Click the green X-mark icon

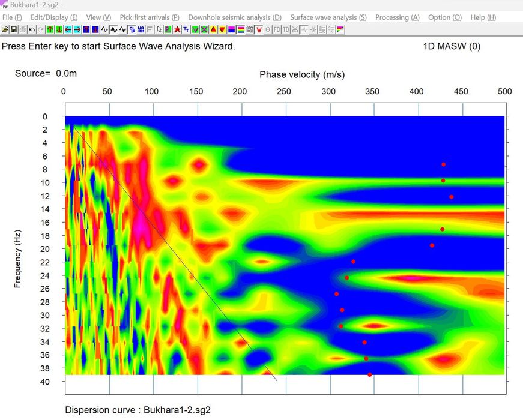[205, 29]
